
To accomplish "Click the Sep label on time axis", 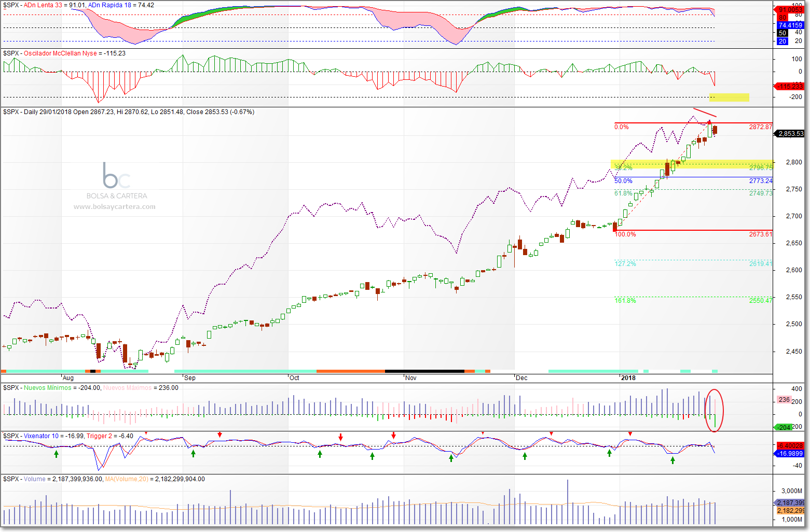I will (x=190, y=378).
